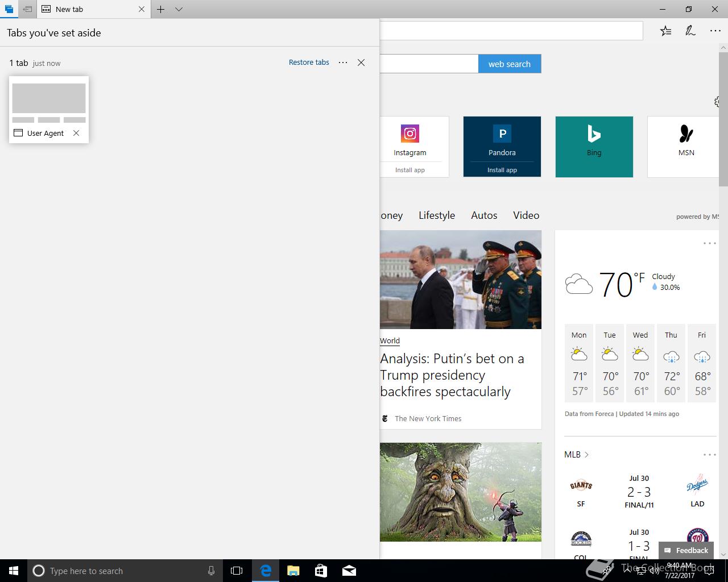Close the New tab tab
Viewport: 728px width, 582px height.
click(x=142, y=9)
